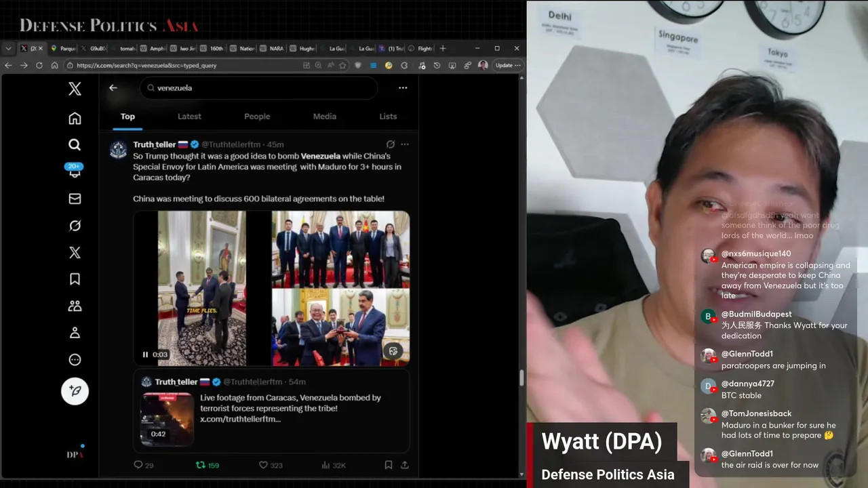The width and height of the screenshot is (868, 488).
Task: Open Messages envelope icon
Action: (x=75, y=199)
